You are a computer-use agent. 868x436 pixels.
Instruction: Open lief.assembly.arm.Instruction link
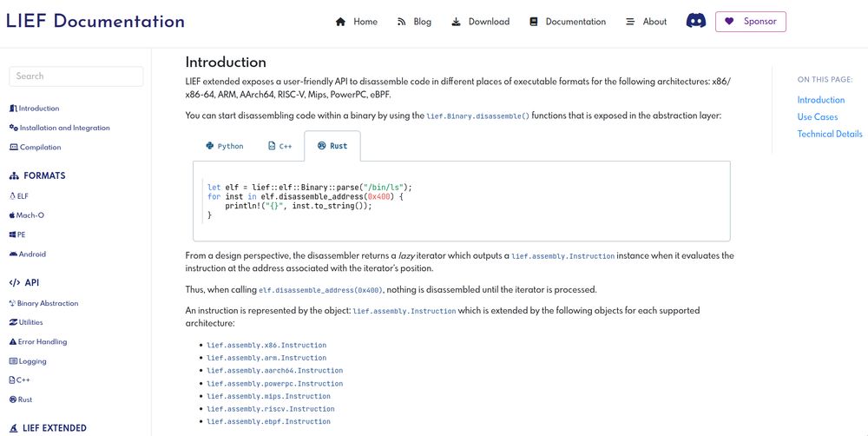pyautogui.click(x=266, y=358)
